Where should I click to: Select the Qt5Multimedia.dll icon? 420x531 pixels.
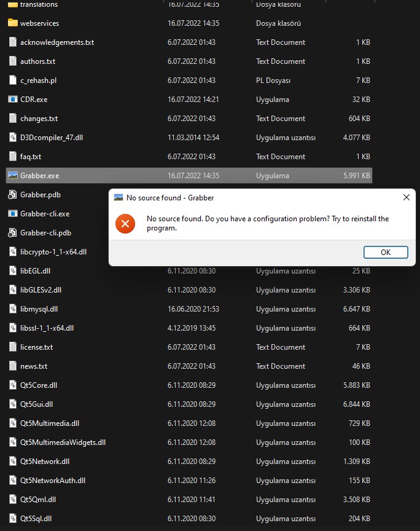[x=14, y=423]
